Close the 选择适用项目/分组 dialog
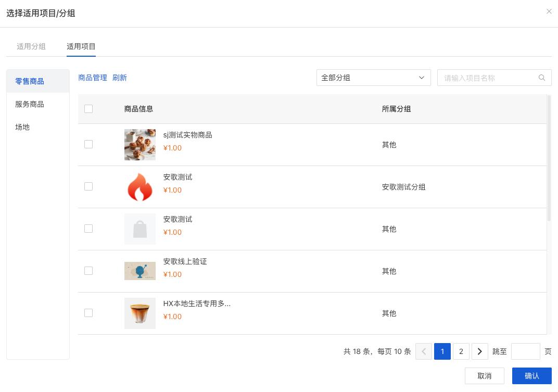 click(x=549, y=11)
